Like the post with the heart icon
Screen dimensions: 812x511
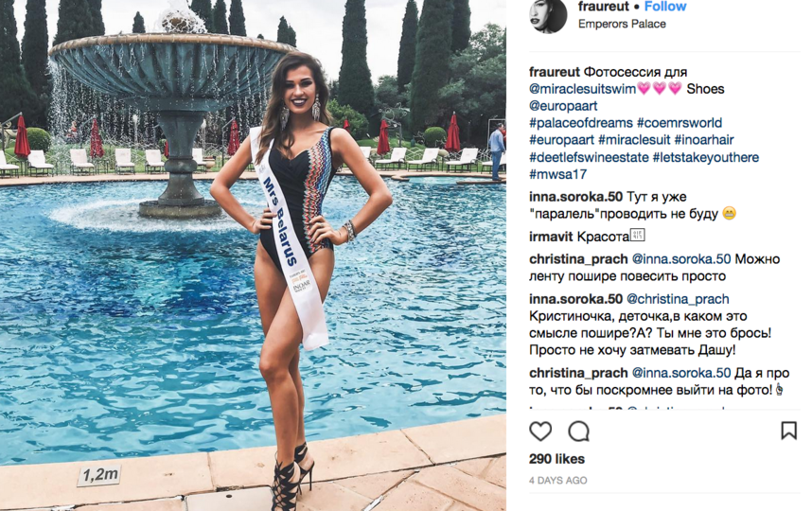(540, 431)
